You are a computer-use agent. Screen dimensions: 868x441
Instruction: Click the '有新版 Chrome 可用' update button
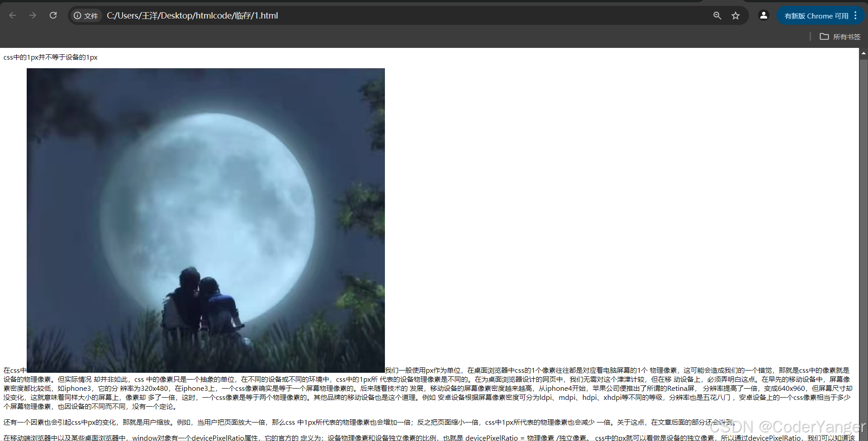816,16
